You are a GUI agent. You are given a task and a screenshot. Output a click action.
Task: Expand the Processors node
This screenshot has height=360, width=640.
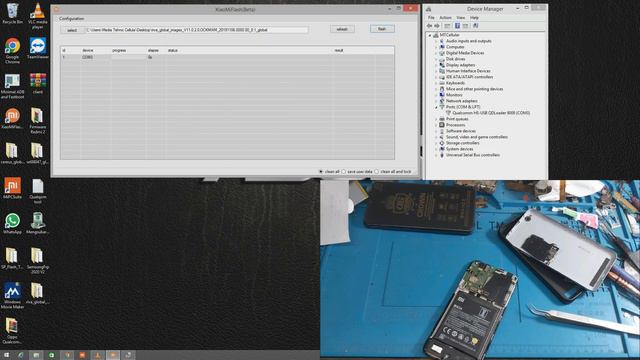(x=436, y=125)
